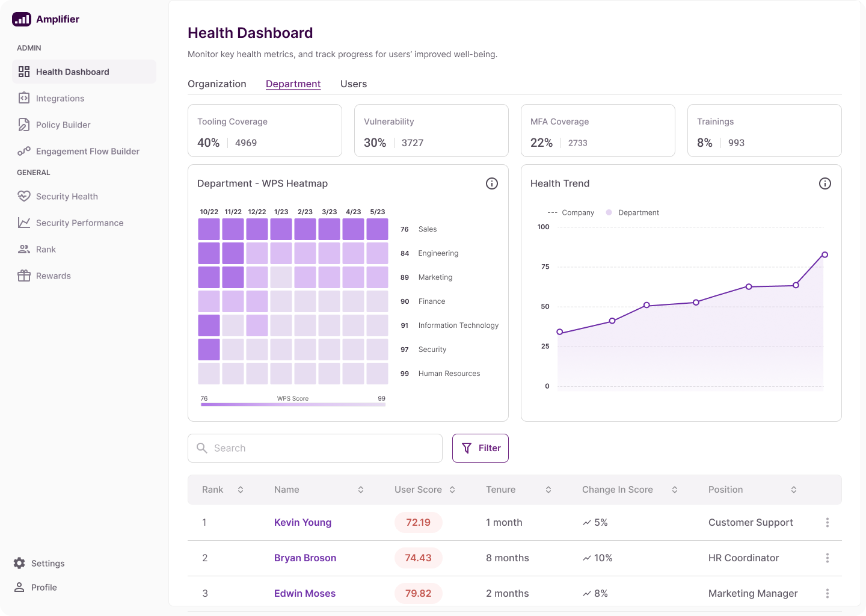Click the Security Health heart icon
The image size is (866, 616).
pyautogui.click(x=24, y=196)
